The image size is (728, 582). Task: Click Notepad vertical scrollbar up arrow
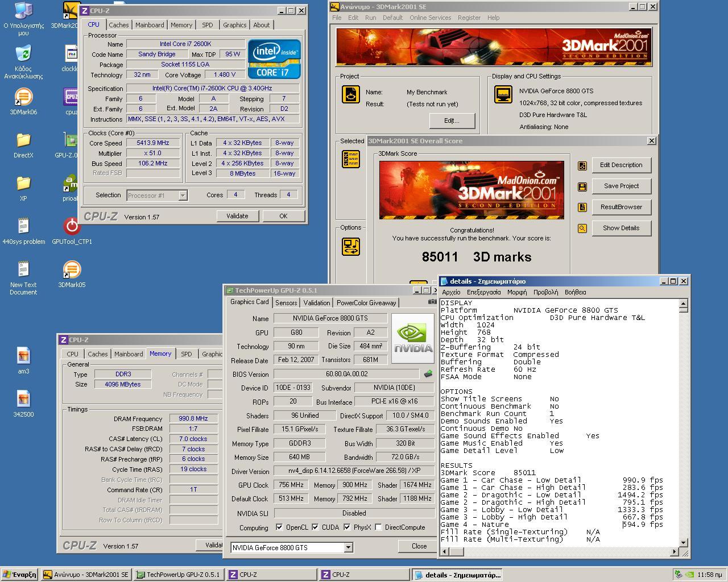click(x=684, y=304)
